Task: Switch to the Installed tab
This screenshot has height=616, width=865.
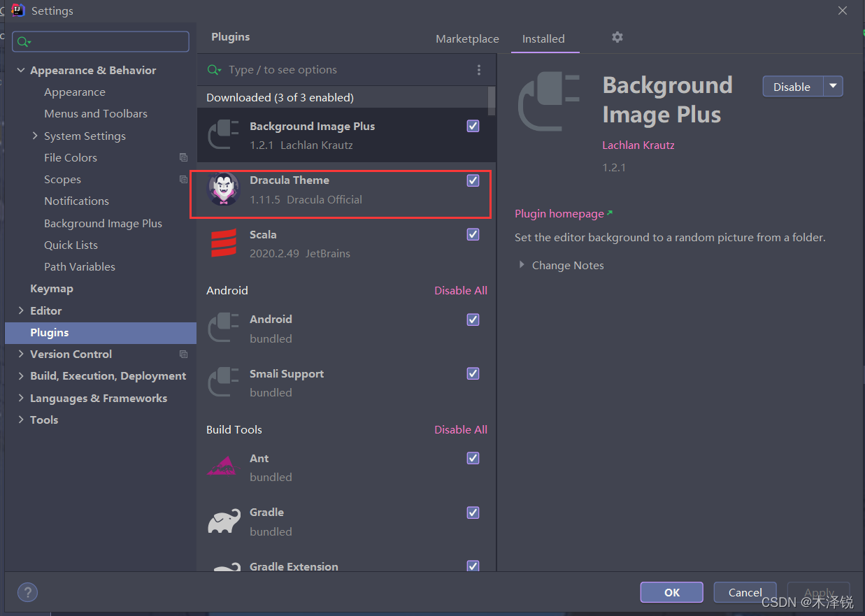Action: [543, 38]
